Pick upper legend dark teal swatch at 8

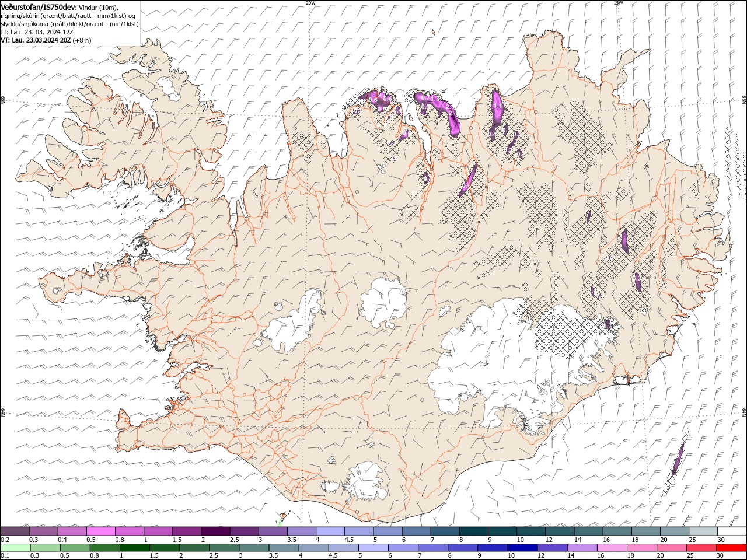473,531
